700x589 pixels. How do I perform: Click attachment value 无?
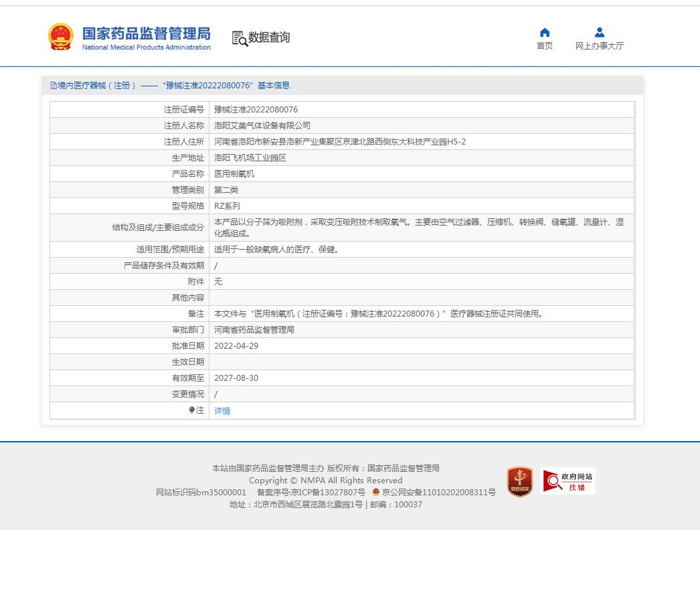(x=218, y=281)
